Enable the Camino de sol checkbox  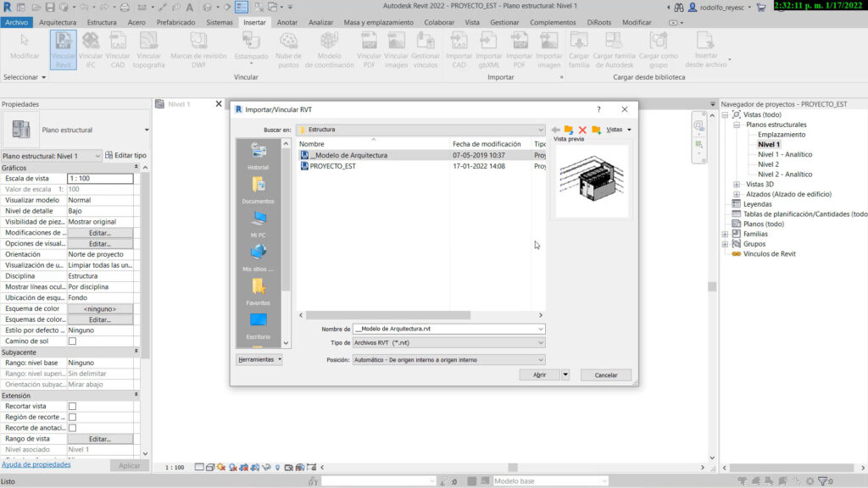[72, 341]
